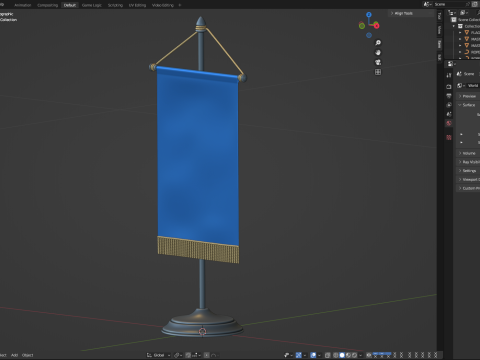Open World datablock browse dropdown
The height and width of the screenshot is (360, 480).
(x=461, y=86)
